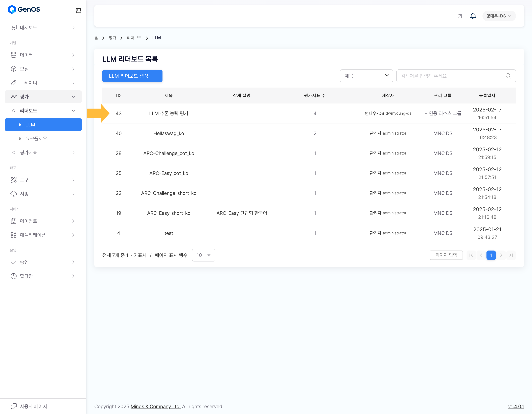
Task: Click the search magnifier icon
Action: [508, 76]
